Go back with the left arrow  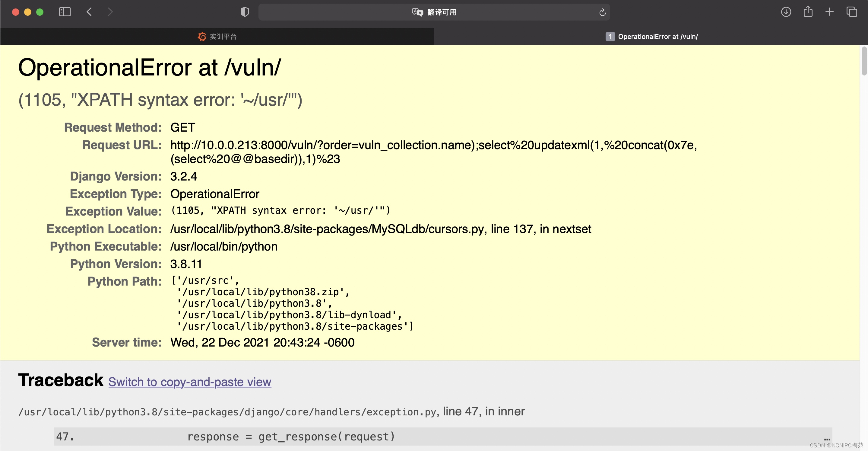tap(89, 12)
